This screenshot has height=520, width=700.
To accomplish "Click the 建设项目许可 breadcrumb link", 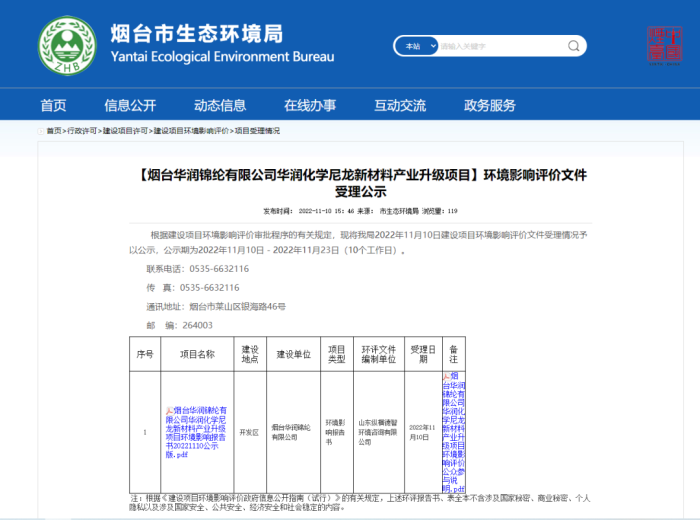I will coord(125,131).
